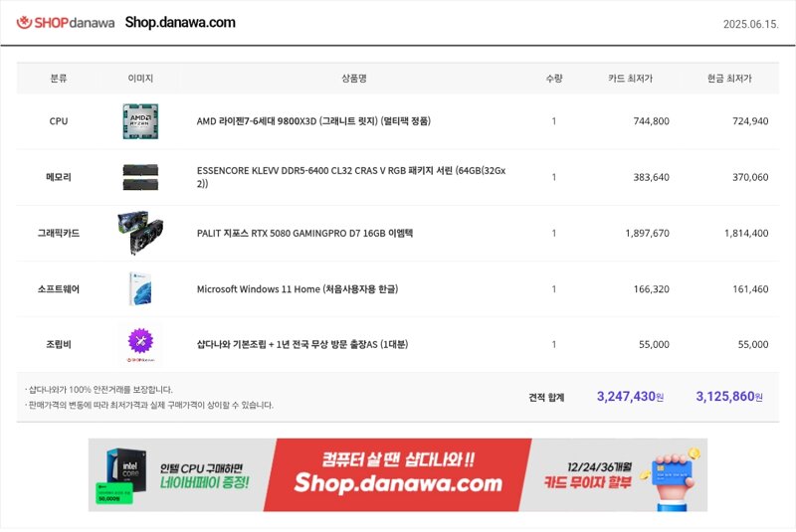Click the KLEVV memory product image
The height and width of the screenshot is (532, 796).
tap(140, 177)
